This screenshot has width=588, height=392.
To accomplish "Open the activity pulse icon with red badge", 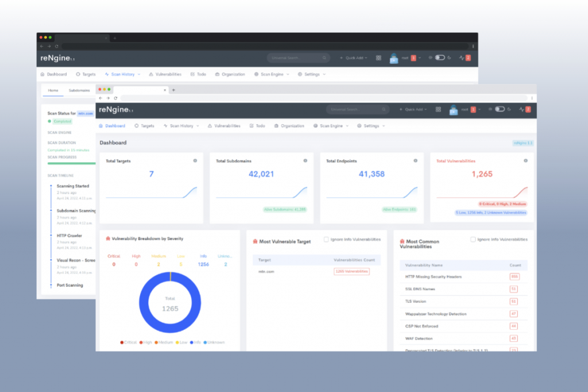I will (525, 109).
